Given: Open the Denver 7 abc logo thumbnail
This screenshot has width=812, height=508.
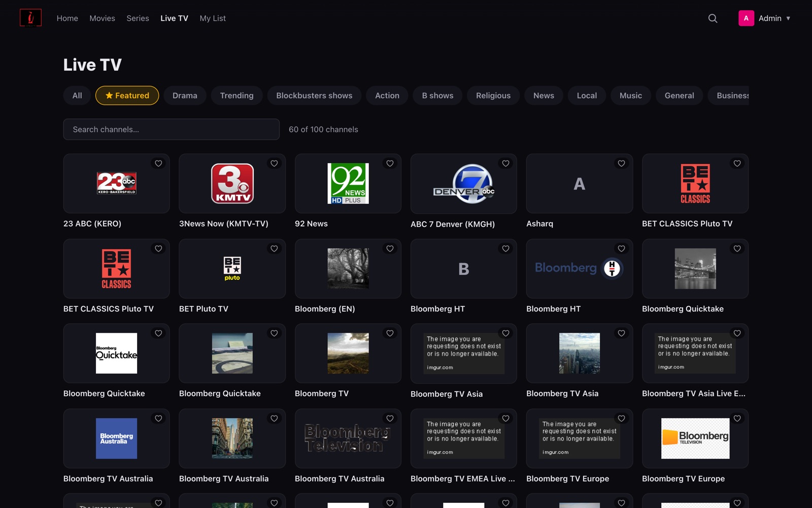Looking at the screenshot, I should tap(464, 183).
